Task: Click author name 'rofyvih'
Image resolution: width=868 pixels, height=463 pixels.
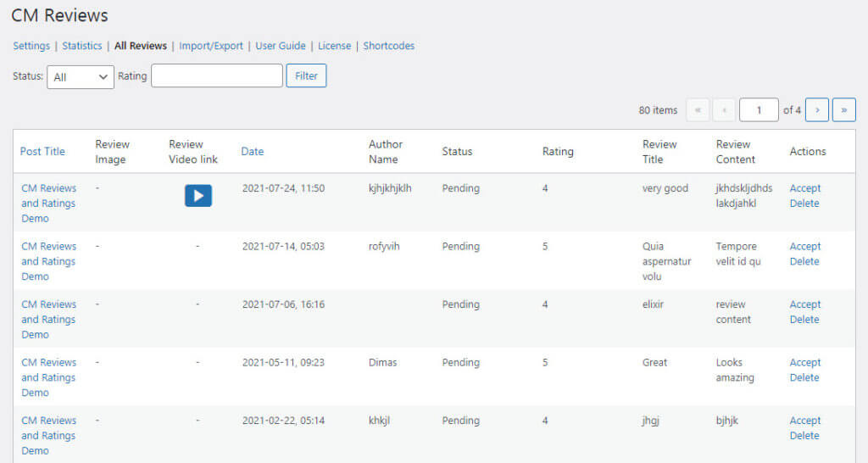Action: 384,247
